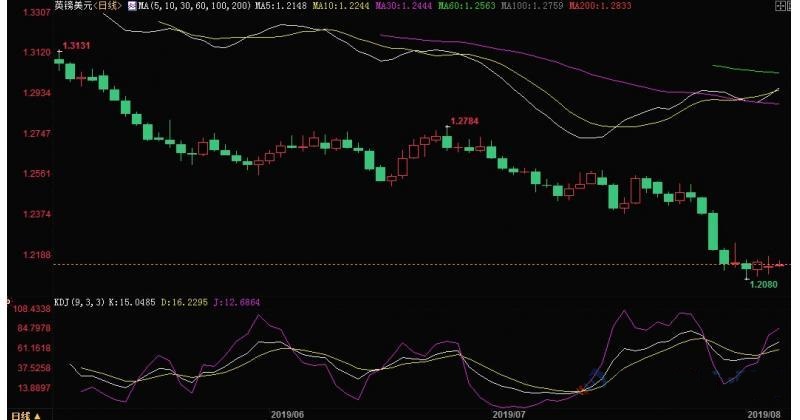Click the 1.2784 peak price label

pos(464,121)
